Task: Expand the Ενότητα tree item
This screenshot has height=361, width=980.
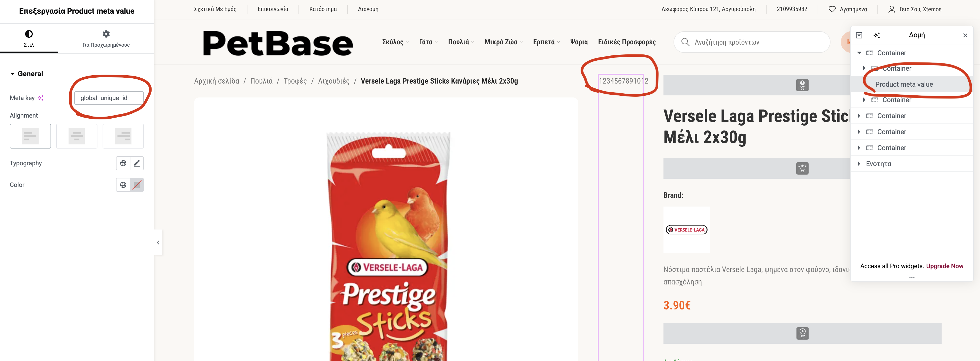Action: [859, 163]
